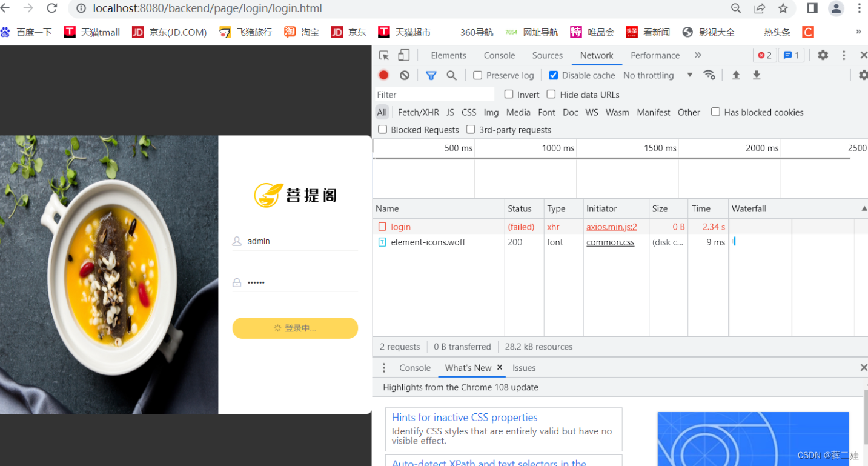Switch to the Elements tab
The image size is (868, 466).
coord(448,55)
